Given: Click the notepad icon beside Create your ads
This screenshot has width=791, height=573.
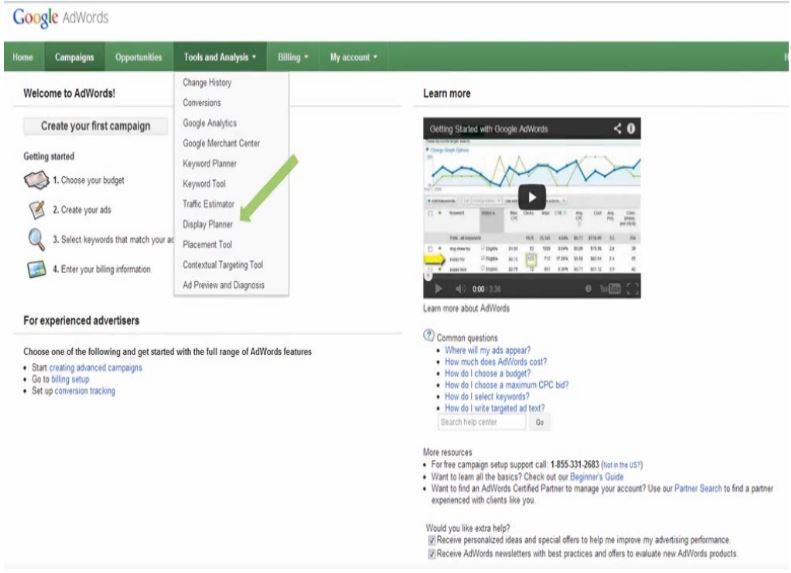Looking at the screenshot, I should point(36,210).
